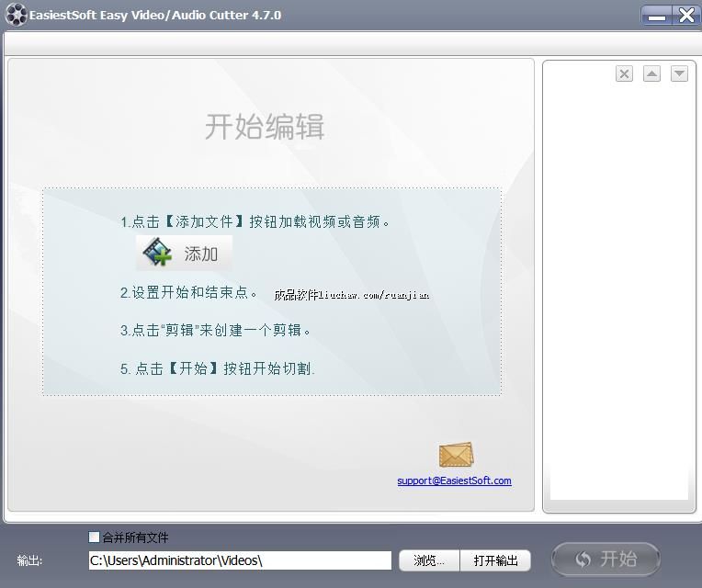
Task: Click step 1 instruction about 添加文件
Action: tap(255, 221)
